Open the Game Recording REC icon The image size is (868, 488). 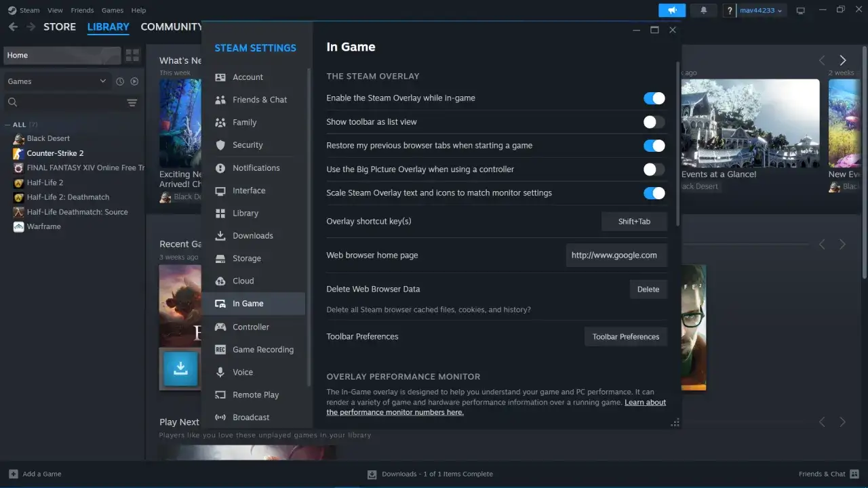click(x=220, y=350)
